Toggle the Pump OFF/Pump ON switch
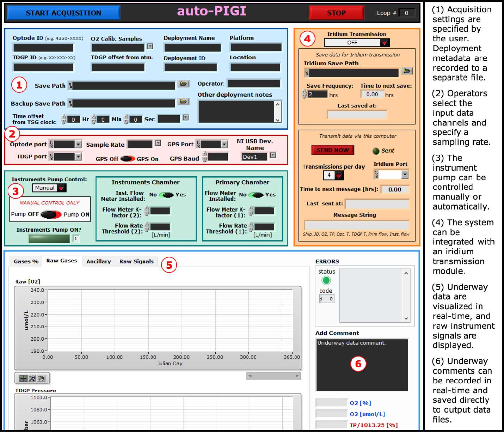This screenshot has height=432, width=504. tap(51, 214)
